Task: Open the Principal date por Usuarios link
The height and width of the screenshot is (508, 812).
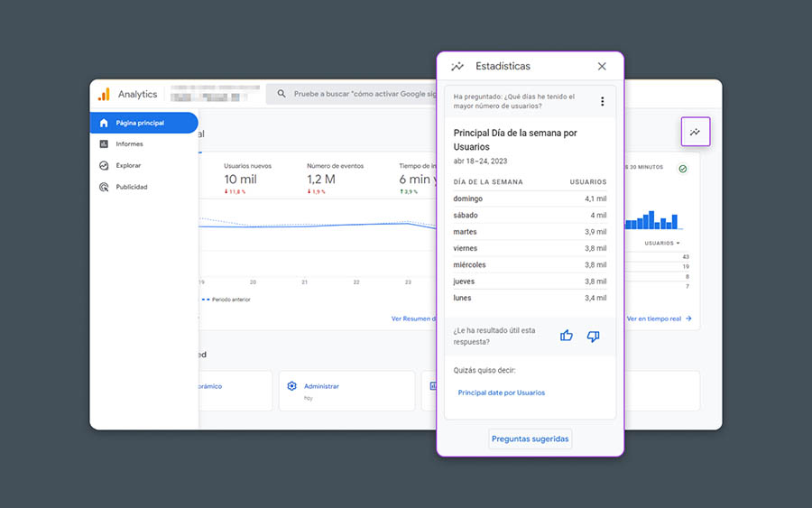Action: pos(501,393)
